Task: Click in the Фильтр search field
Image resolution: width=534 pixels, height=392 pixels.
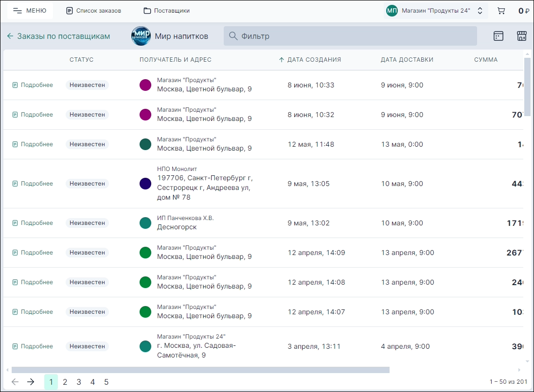Action: [x=350, y=36]
